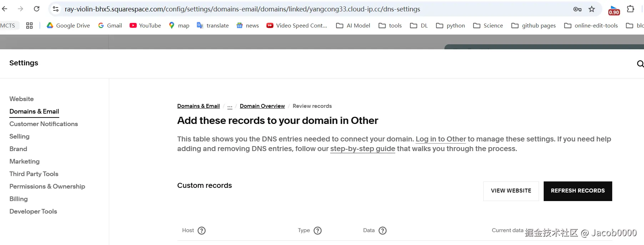Viewport: 644px width, 245px height.
Task: Bookmark this page with the star icon
Action: click(592, 9)
